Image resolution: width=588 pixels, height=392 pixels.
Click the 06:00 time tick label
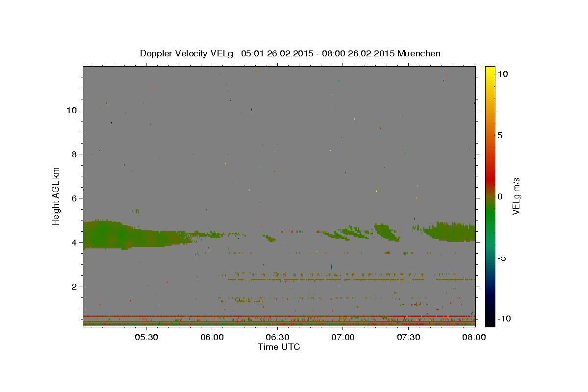(x=212, y=337)
